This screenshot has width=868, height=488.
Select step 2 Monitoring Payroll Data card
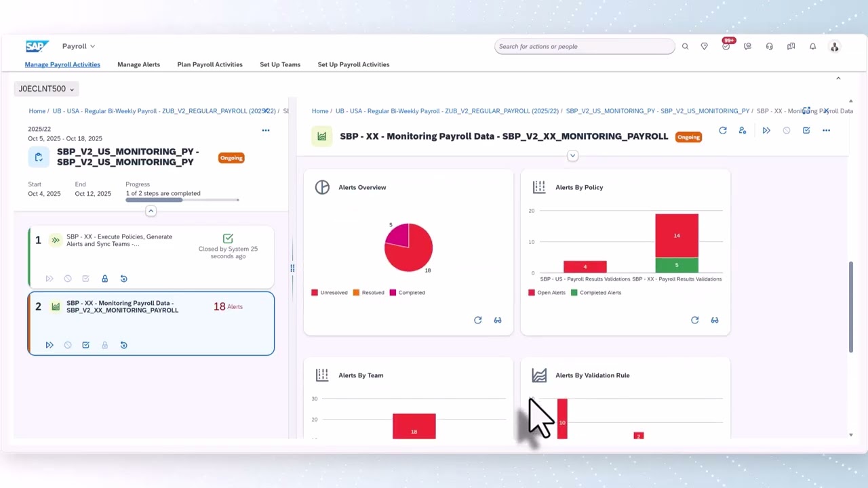coord(151,323)
